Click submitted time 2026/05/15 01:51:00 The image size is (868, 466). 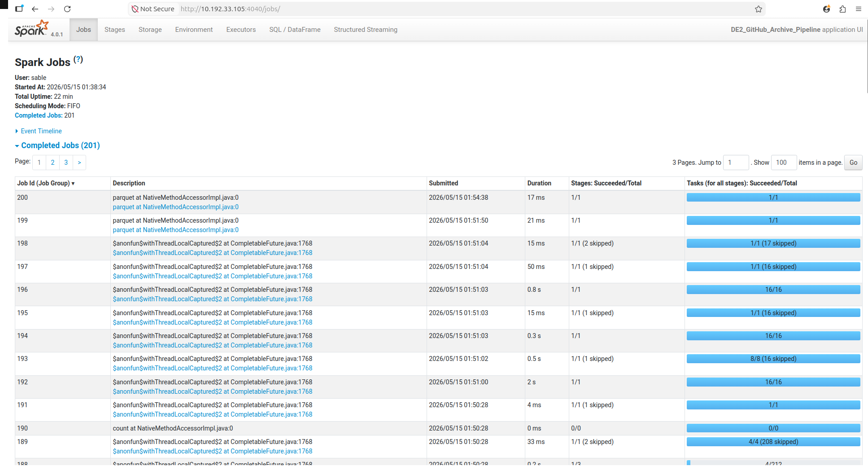[x=458, y=382]
